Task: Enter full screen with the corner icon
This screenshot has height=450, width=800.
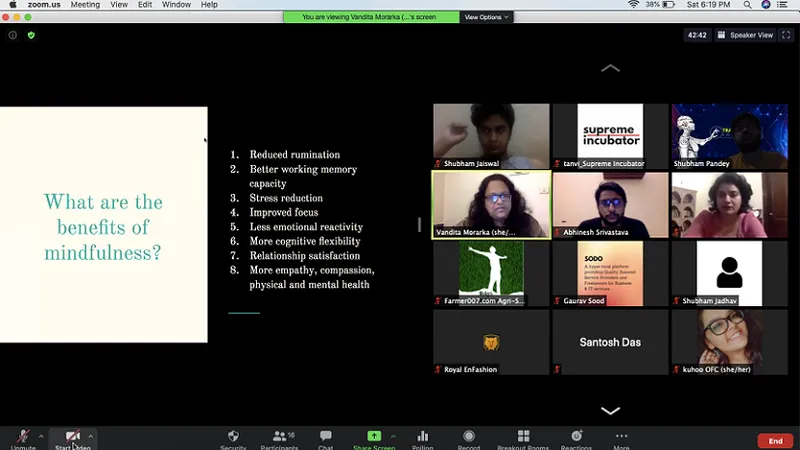Action: click(x=786, y=35)
